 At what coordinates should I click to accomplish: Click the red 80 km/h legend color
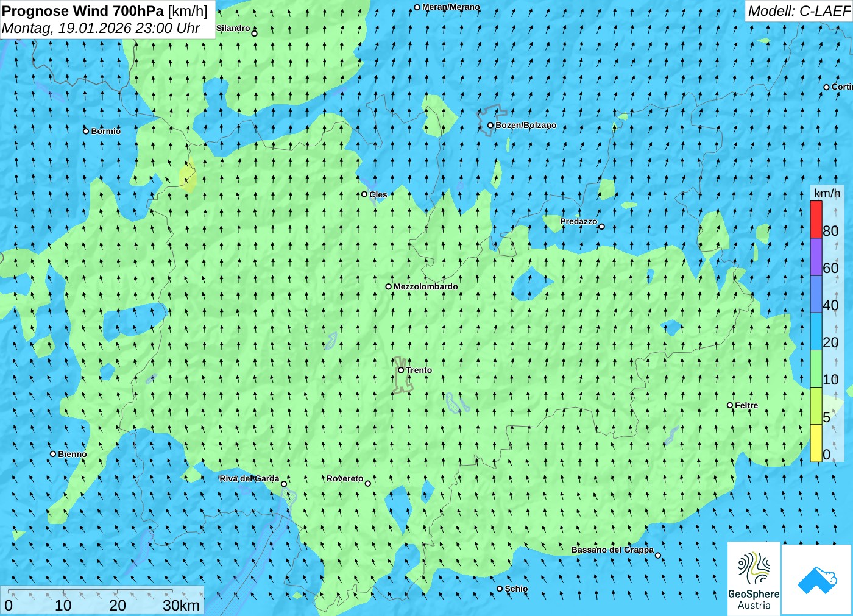pyautogui.click(x=816, y=219)
